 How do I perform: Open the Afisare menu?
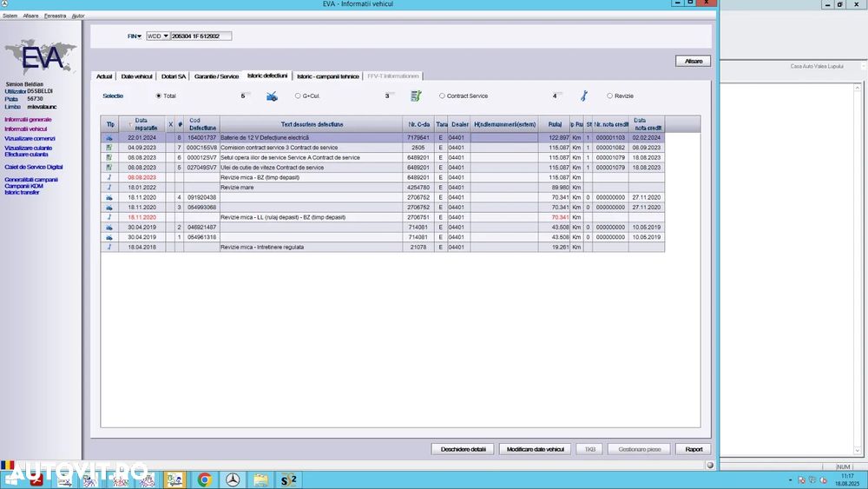[31, 16]
